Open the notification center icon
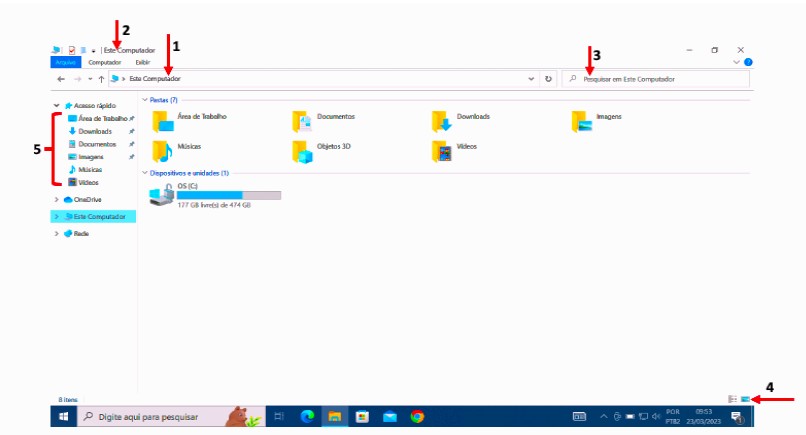Viewport: 806px width, 435px height. click(x=737, y=417)
